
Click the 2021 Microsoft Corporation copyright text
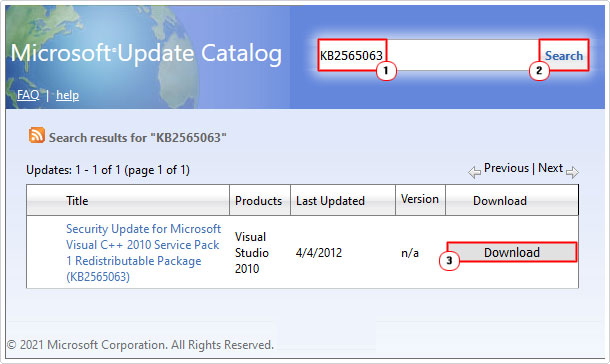point(140,345)
